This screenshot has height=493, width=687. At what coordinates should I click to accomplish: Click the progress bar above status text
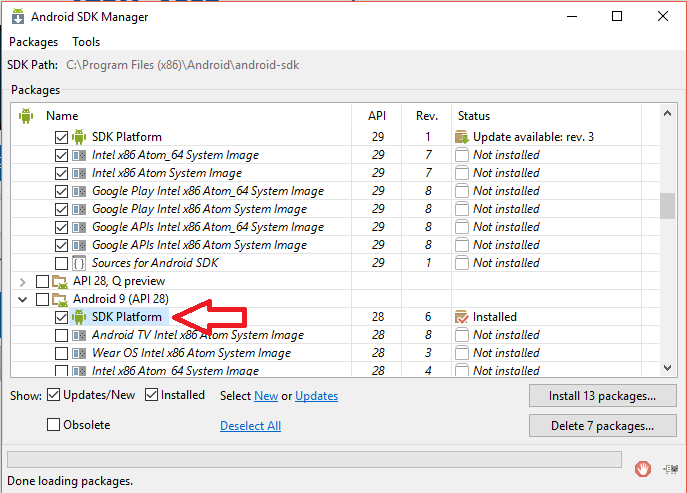tap(314, 460)
